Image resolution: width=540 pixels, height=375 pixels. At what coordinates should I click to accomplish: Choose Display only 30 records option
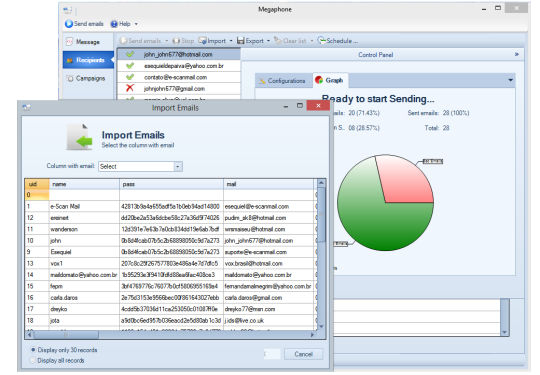tap(63, 350)
